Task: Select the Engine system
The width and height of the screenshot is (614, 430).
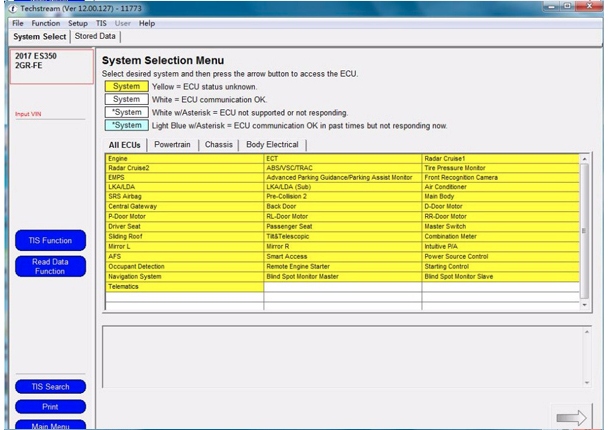Action: pos(184,159)
